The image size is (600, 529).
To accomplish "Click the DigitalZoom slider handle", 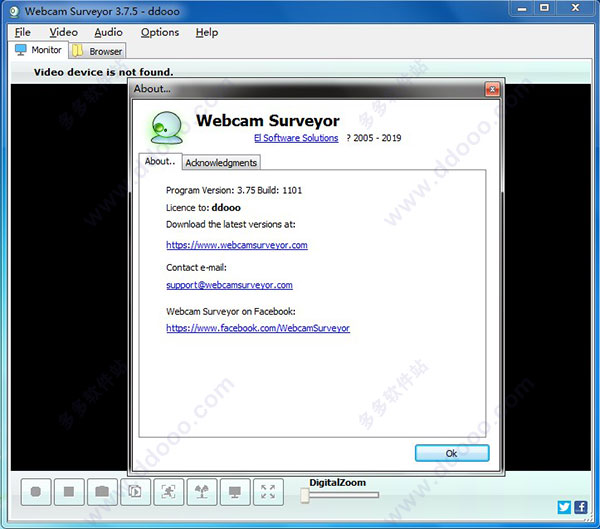I will click(x=305, y=495).
